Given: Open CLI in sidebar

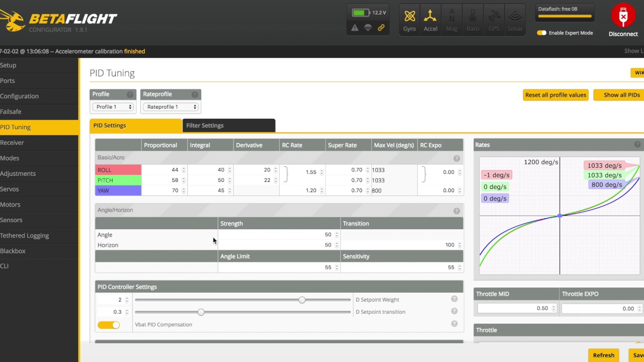Looking at the screenshot, I should tap(39, 266).
